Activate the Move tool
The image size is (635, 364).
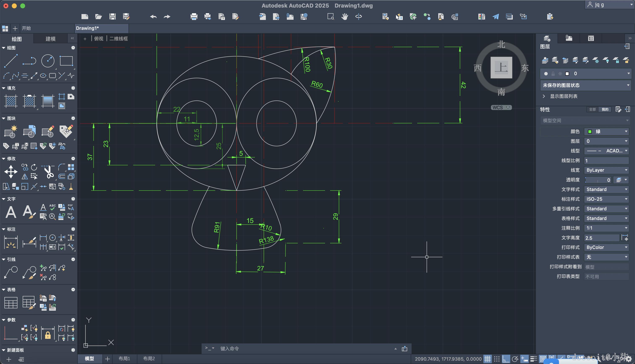11,172
